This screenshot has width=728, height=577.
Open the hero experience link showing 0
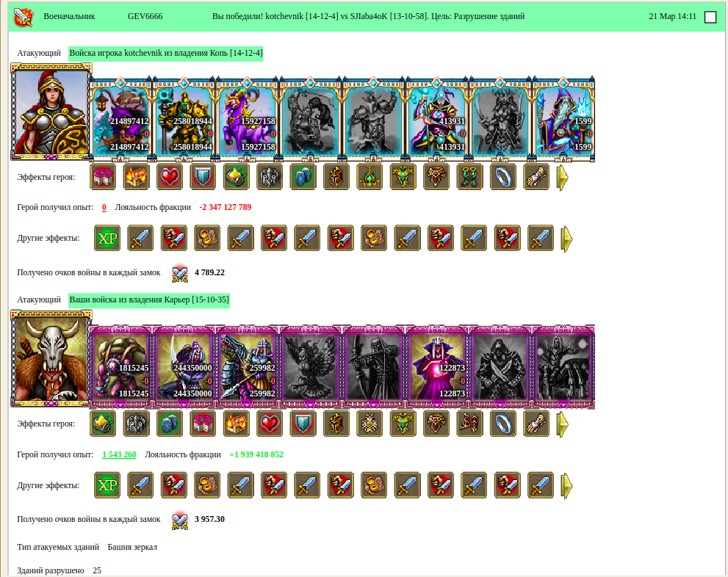[x=104, y=207]
